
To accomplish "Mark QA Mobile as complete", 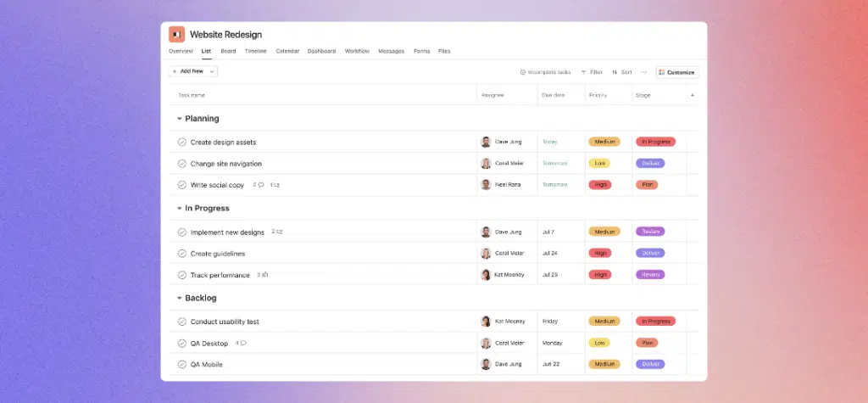I will tap(181, 365).
